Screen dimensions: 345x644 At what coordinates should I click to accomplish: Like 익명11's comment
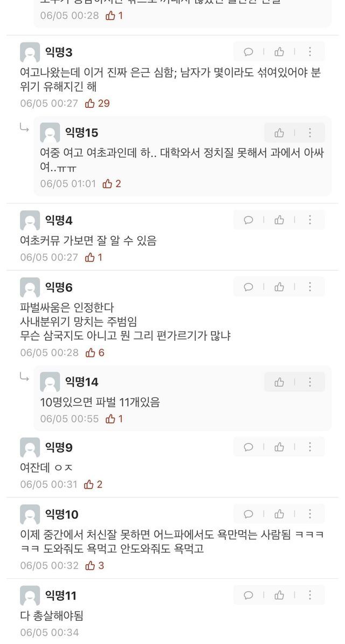pyautogui.click(x=279, y=595)
